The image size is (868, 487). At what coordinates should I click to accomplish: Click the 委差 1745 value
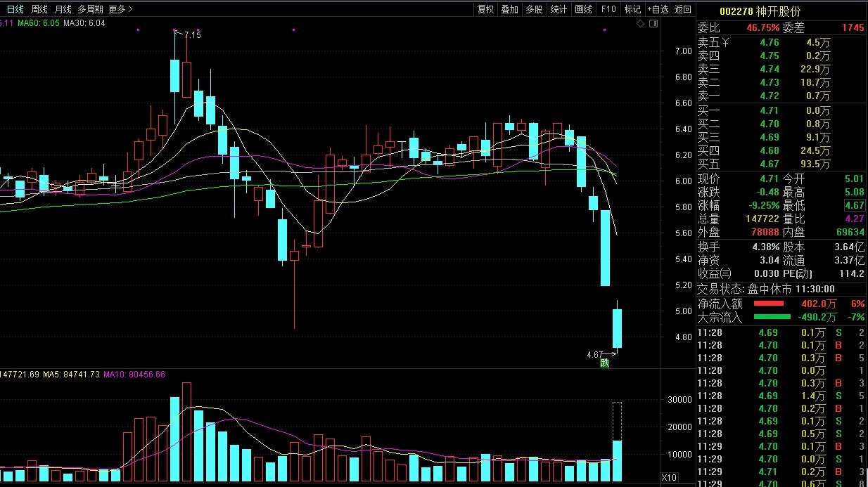pyautogui.click(x=853, y=28)
